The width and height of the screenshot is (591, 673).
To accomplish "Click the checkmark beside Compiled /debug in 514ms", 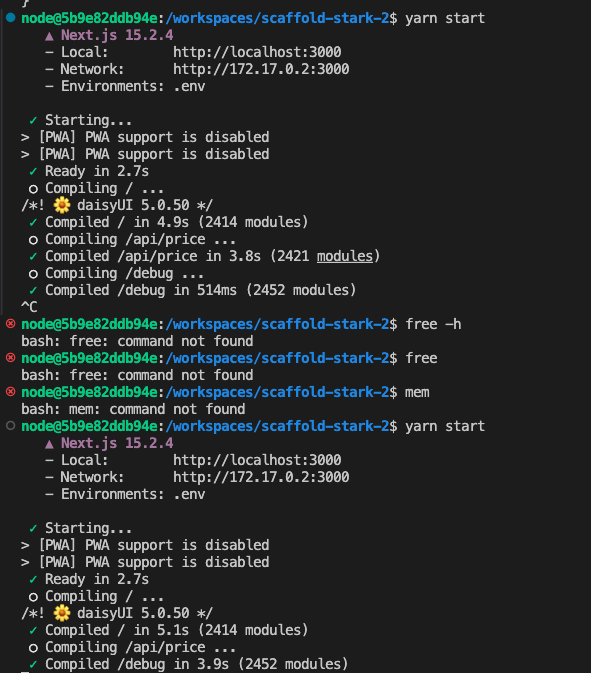I will point(33,291).
